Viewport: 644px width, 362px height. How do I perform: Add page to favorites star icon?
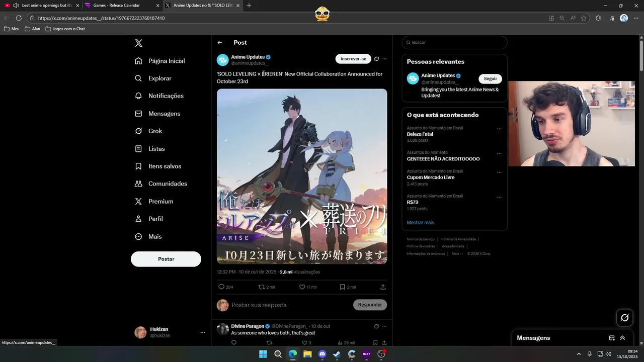click(x=584, y=18)
